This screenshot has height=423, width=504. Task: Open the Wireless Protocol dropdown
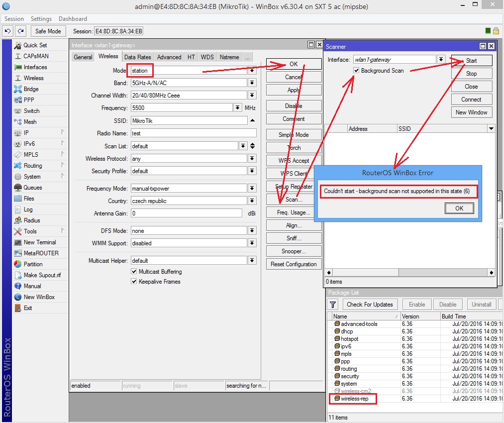[x=252, y=158]
